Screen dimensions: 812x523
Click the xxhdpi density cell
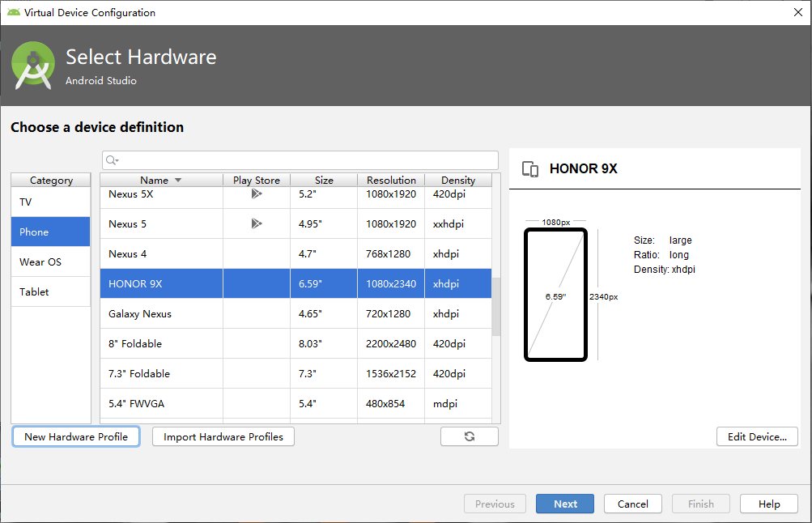coord(457,223)
